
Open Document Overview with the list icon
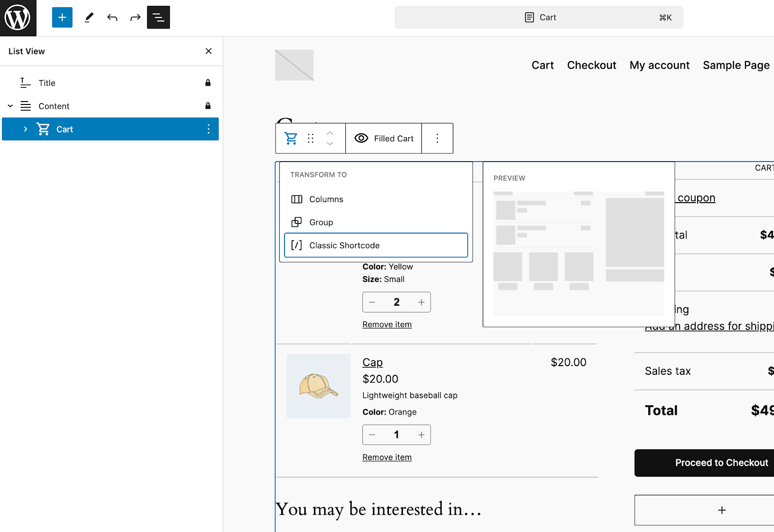(158, 17)
